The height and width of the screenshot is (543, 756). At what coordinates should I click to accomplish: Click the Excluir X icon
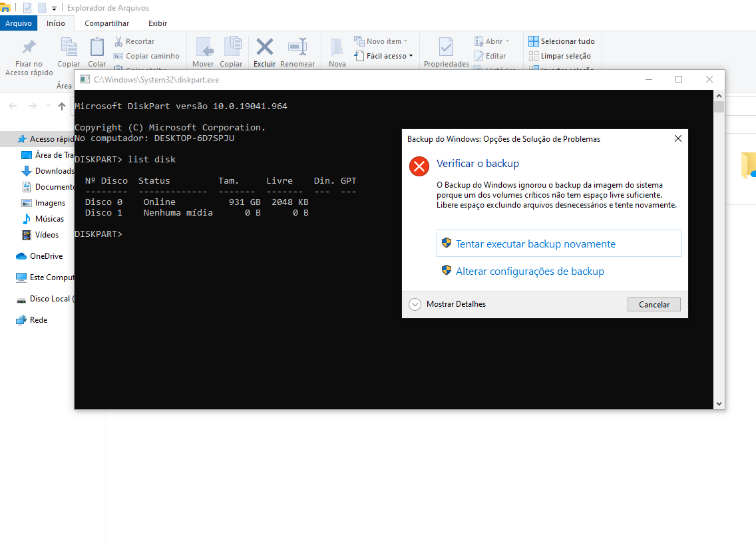point(265,47)
